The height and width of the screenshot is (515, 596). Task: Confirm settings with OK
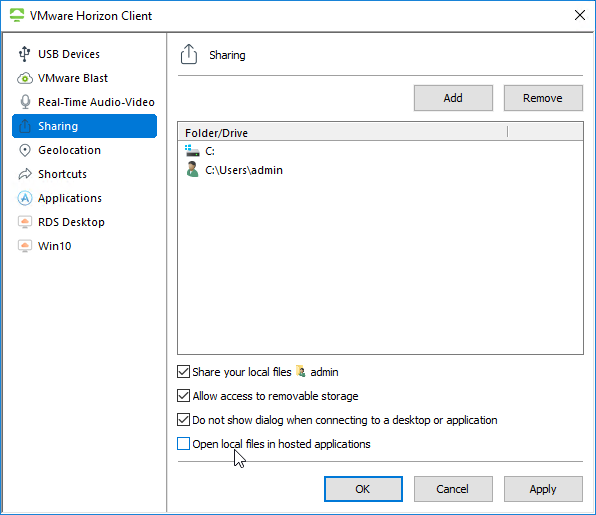pos(363,489)
